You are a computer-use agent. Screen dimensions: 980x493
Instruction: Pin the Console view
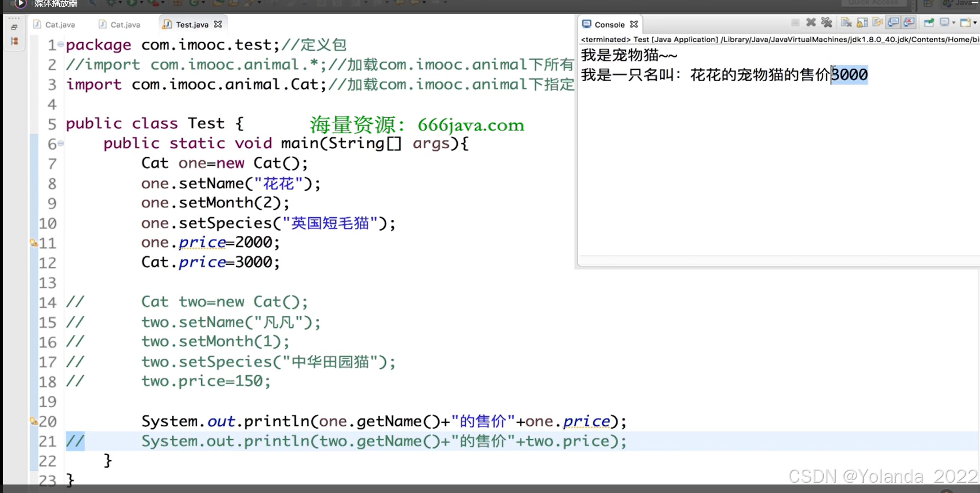[929, 23]
